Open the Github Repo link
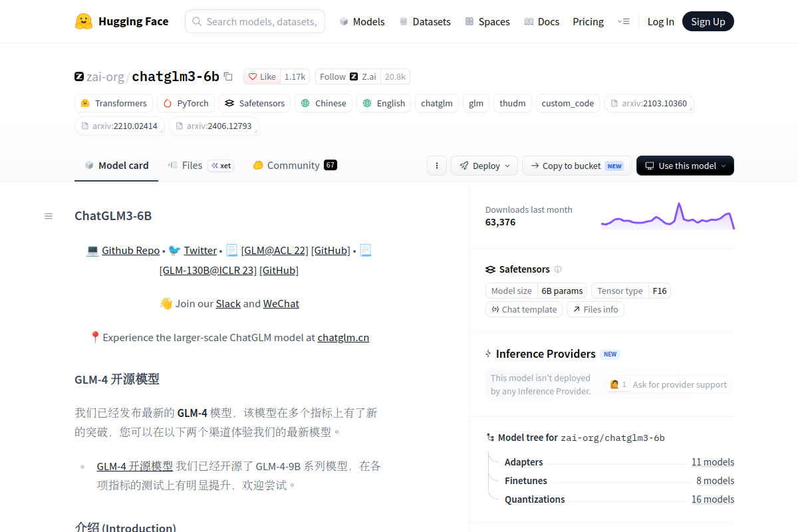798x532 pixels. tap(130, 251)
